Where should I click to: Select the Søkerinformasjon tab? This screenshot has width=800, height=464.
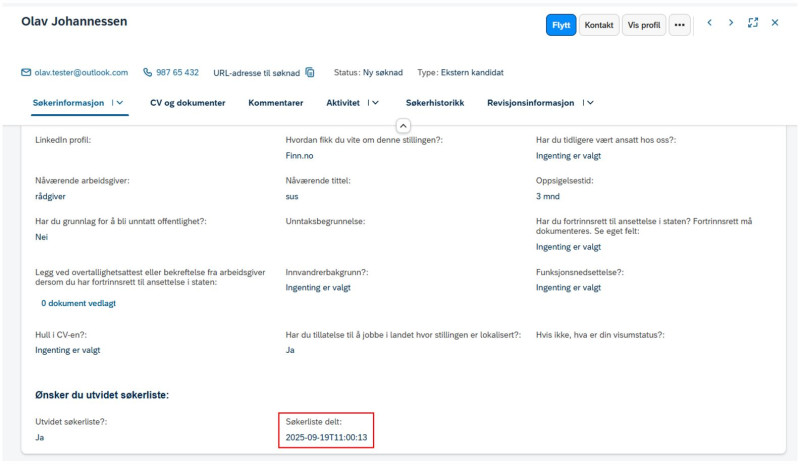point(68,103)
